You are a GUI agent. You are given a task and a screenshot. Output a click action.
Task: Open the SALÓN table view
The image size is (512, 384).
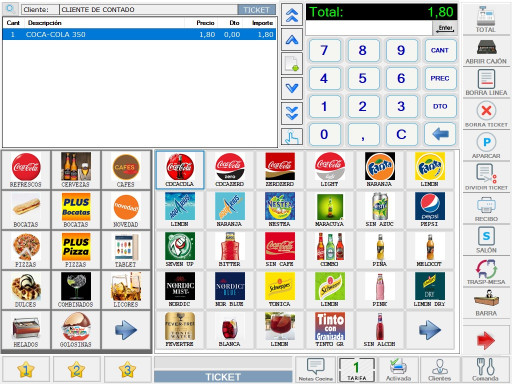[486, 240]
